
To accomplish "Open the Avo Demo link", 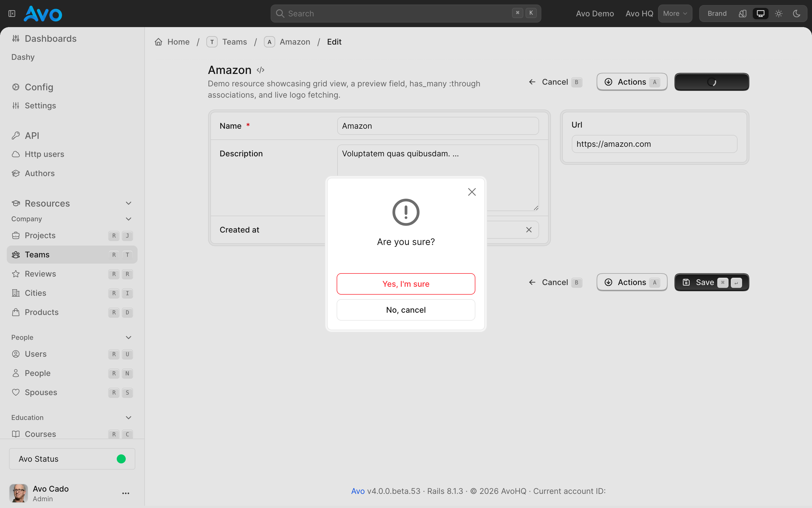I will click(x=595, y=14).
